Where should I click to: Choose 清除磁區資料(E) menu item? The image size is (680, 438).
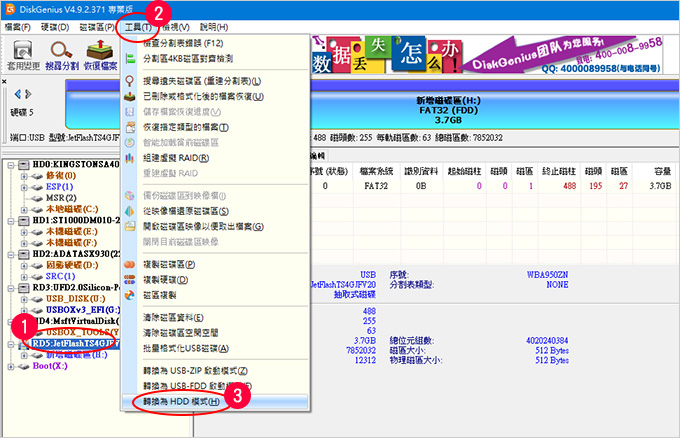tap(215, 317)
